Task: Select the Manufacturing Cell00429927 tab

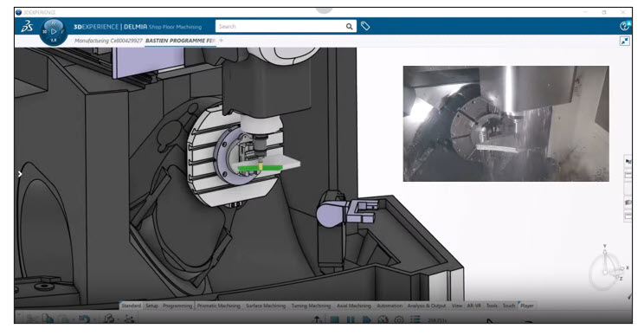Action: pos(108,41)
